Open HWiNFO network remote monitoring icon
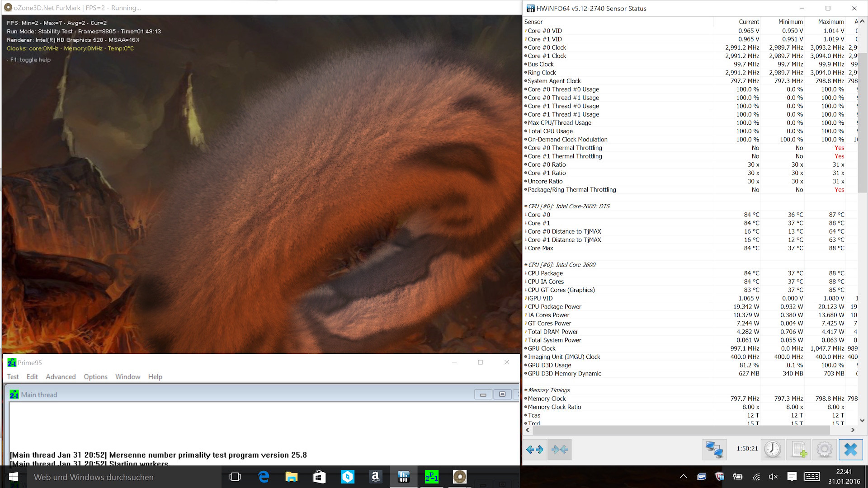 pos(714,450)
